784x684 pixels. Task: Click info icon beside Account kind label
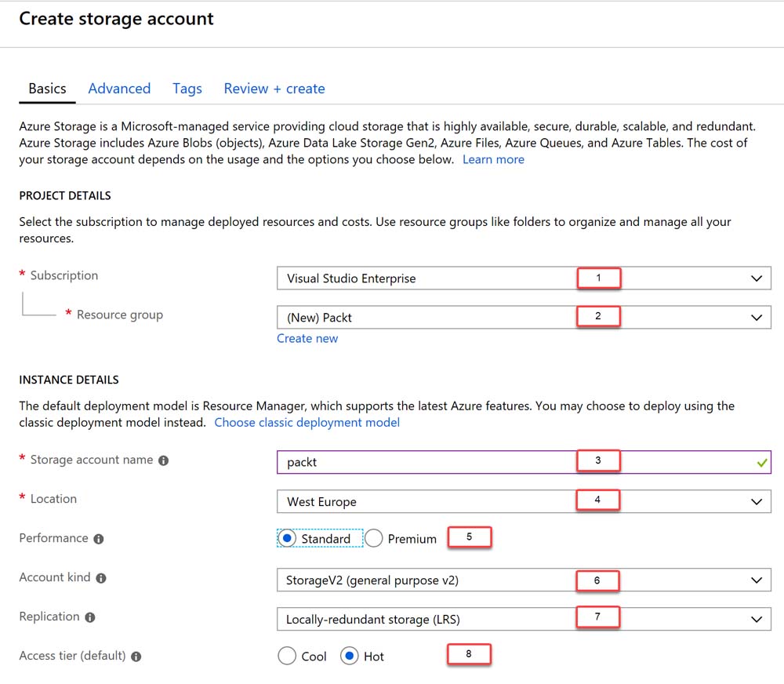101,578
